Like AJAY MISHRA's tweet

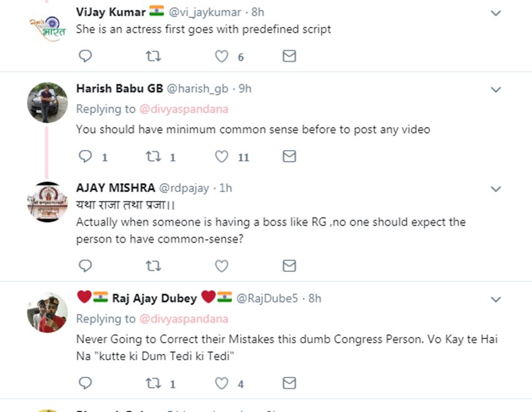[222, 266]
